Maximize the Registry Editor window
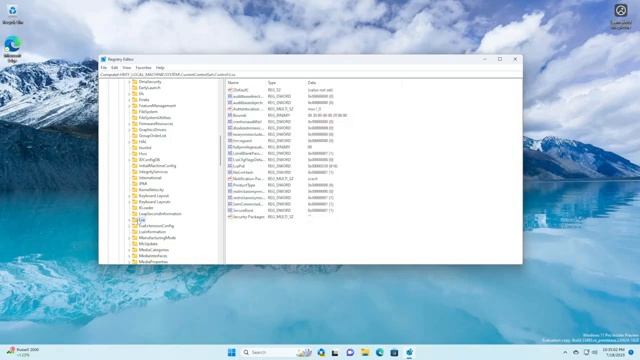Viewport: 640px width, 360px height. point(500,59)
